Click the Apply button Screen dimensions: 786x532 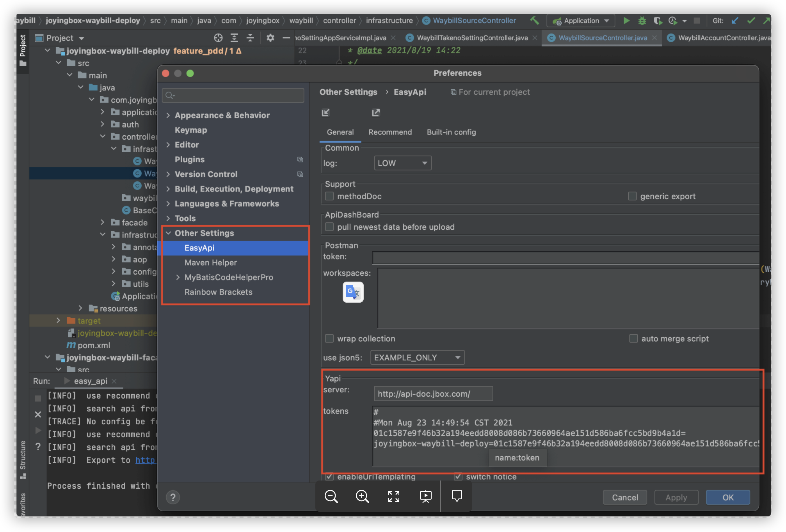tap(676, 497)
